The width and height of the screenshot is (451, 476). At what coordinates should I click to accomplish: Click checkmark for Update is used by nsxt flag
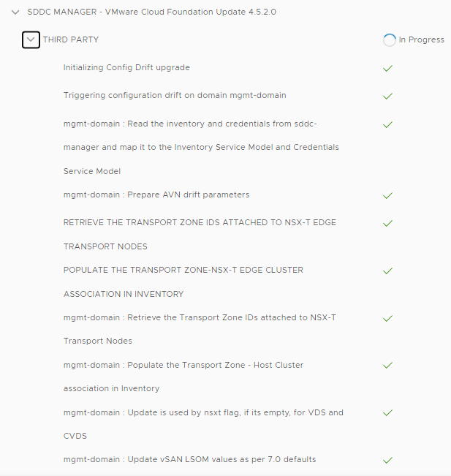click(388, 413)
